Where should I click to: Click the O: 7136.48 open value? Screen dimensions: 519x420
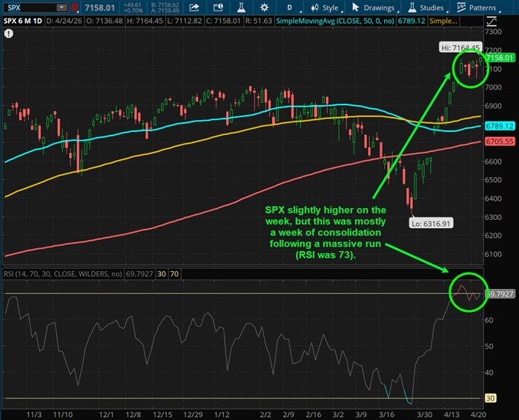coord(105,21)
